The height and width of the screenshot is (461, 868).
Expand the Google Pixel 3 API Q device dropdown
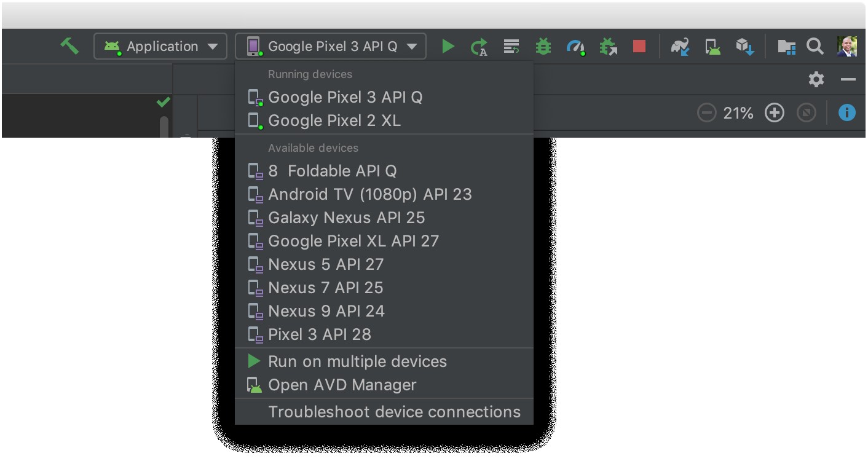point(331,46)
